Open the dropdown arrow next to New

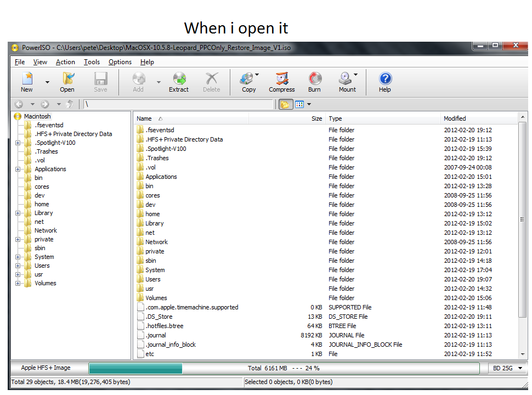47,82
